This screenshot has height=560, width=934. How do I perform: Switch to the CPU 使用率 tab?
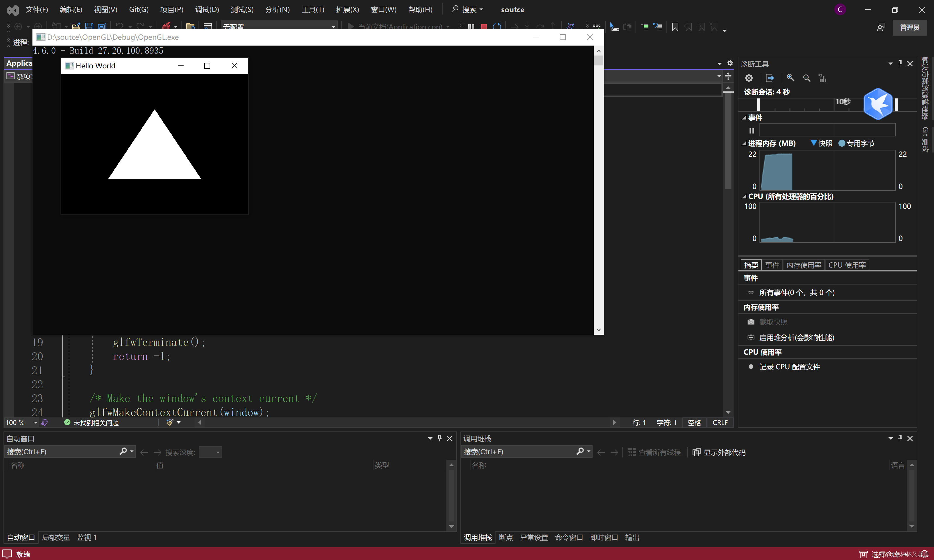847,265
